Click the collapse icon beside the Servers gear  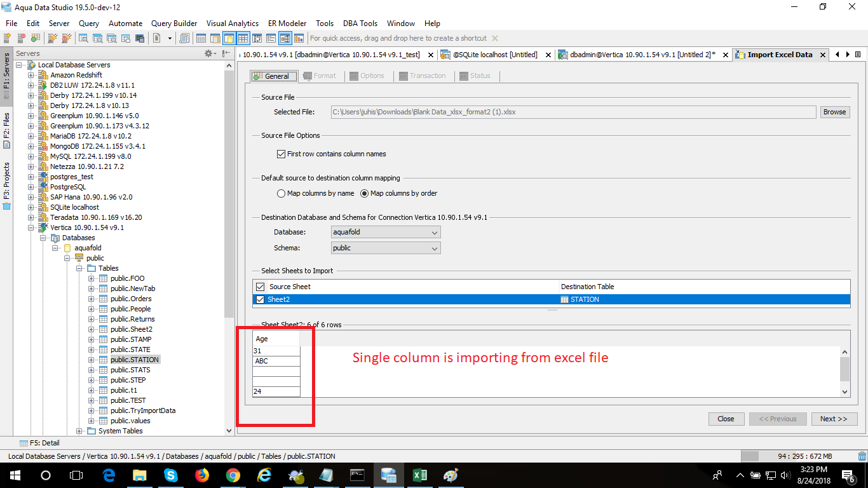pyautogui.click(x=226, y=53)
